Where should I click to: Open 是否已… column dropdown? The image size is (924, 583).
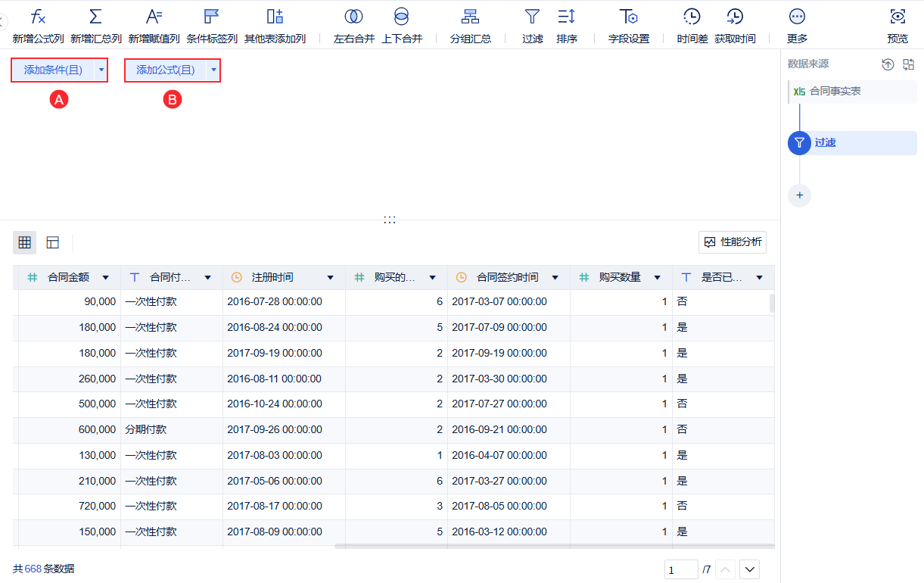pos(760,278)
